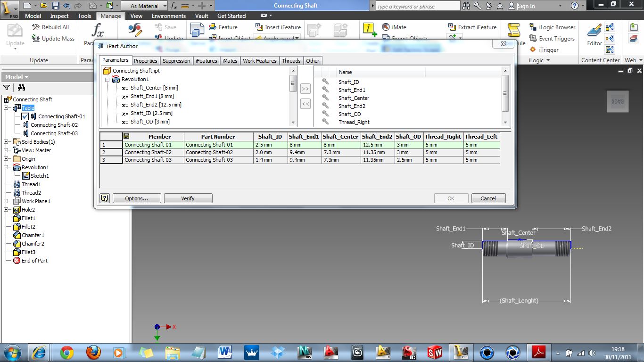Click the Parameters fx icon in quick access toolbar
The image size is (644, 362).
[x=173, y=6]
